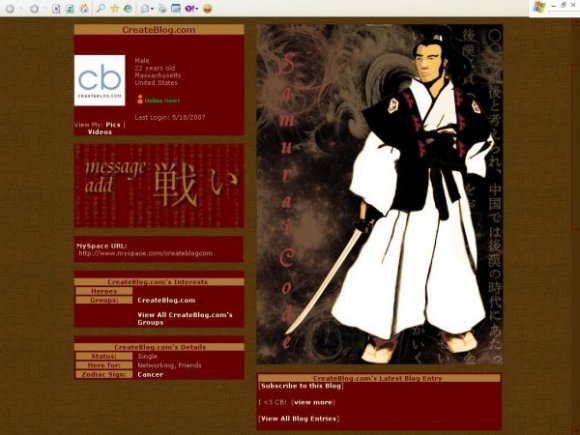Open Favorites star icon
580x435 pixels.
[x=115, y=8]
